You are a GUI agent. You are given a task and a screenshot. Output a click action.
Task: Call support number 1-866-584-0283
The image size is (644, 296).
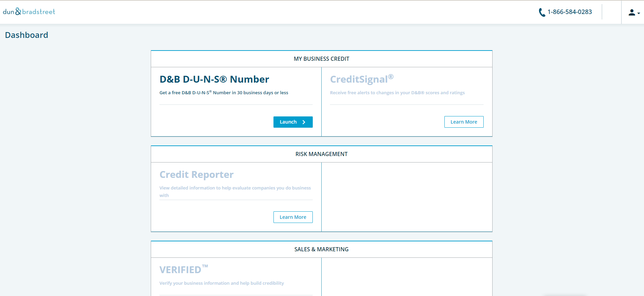point(569,12)
